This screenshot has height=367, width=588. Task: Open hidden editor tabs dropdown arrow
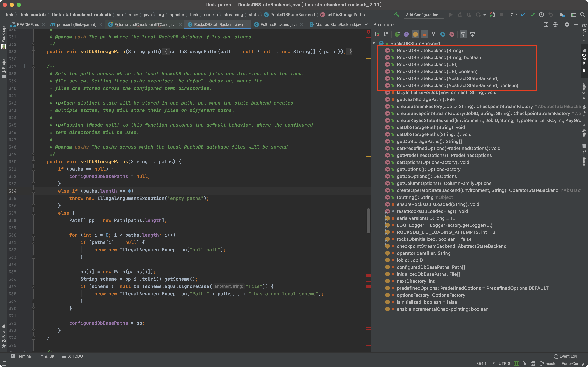click(x=366, y=24)
